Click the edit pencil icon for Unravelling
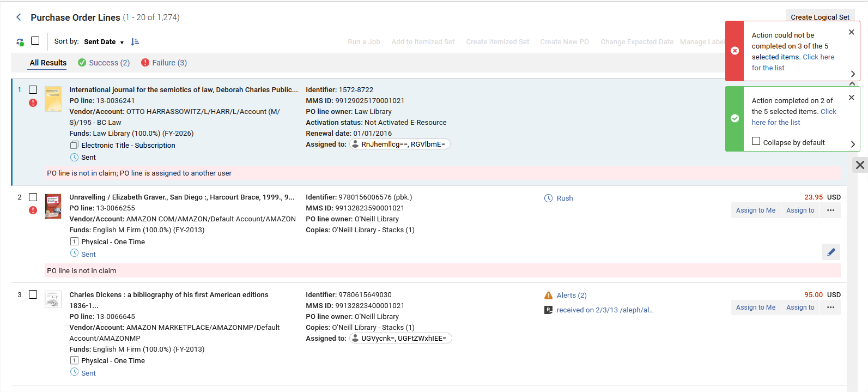The width and height of the screenshot is (868, 392). [831, 252]
